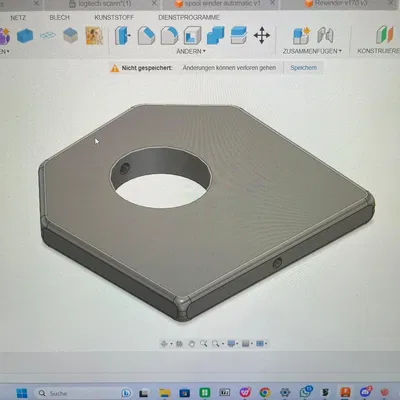Open the Windows Start menu
The width and height of the screenshot is (400, 400).
[22, 393]
